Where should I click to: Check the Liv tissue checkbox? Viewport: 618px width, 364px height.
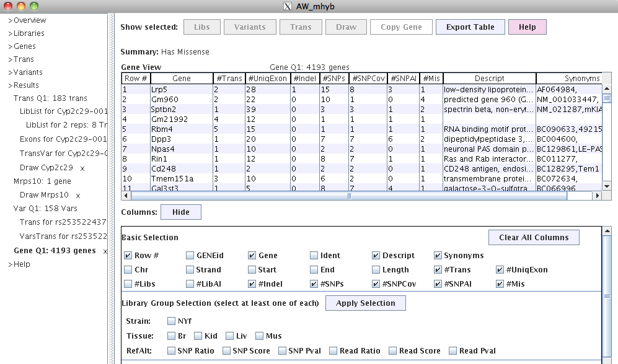tap(230, 336)
